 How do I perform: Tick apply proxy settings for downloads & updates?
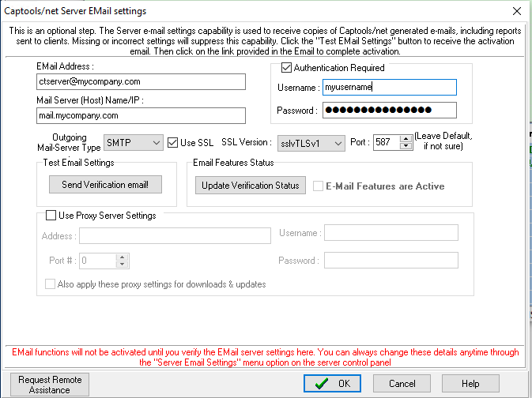point(51,284)
